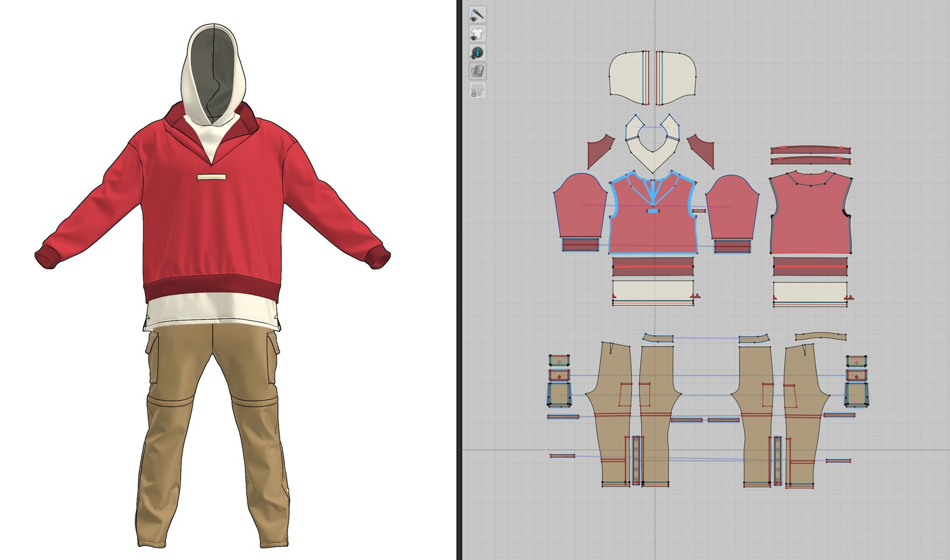
Task: Select the long curved waistband piece far right
Action: [821, 337]
